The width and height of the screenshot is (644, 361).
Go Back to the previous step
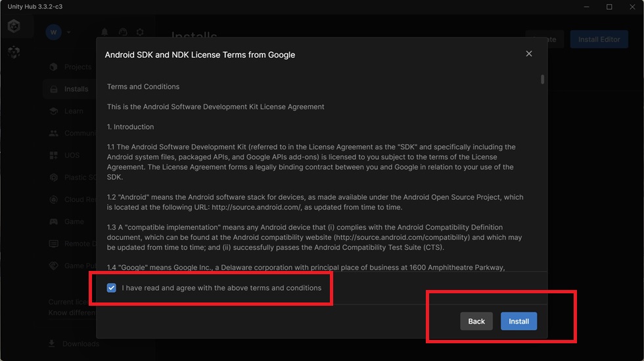(x=476, y=321)
